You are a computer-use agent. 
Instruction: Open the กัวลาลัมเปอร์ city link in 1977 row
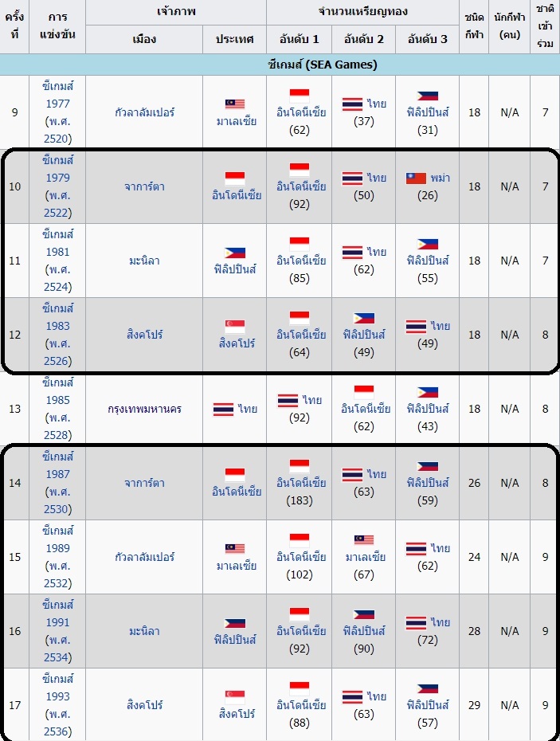(x=144, y=112)
